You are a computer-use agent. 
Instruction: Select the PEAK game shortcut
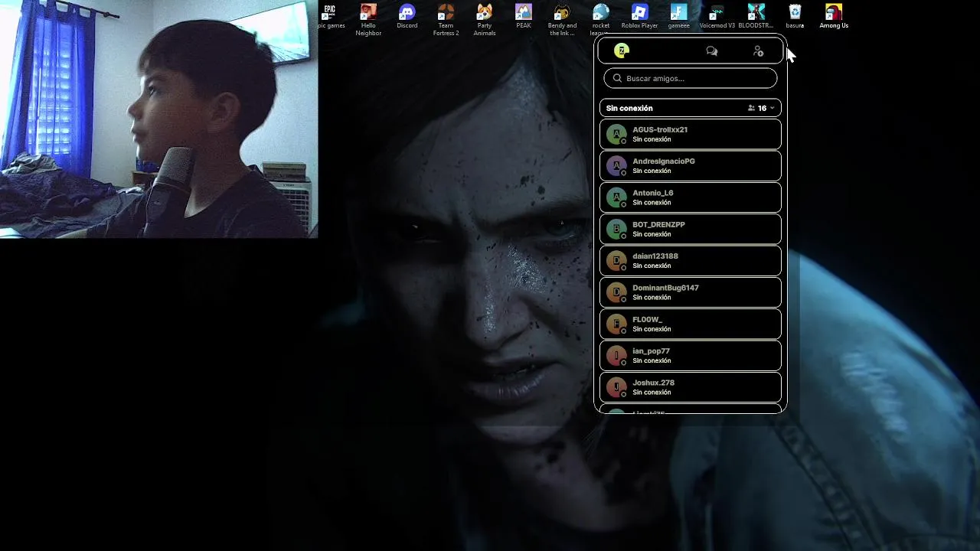524,18
